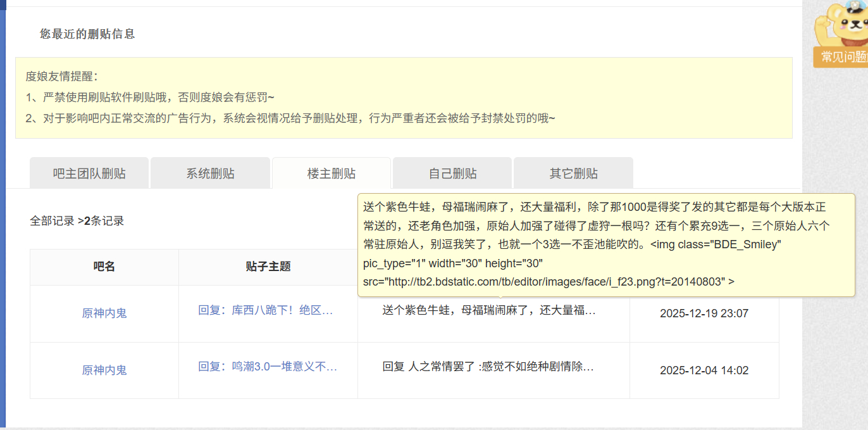Show the 其它删贴 tab
This screenshot has height=430, width=868.
tap(573, 174)
